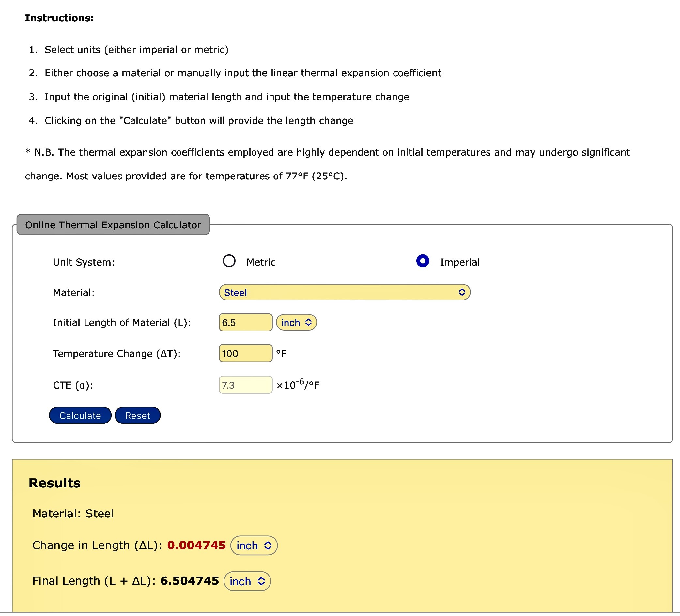Image resolution: width=680 pixels, height=616 pixels.
Task: Toggle the Imperial radio button off by choosing Metric
Action: tap(229, 261)
